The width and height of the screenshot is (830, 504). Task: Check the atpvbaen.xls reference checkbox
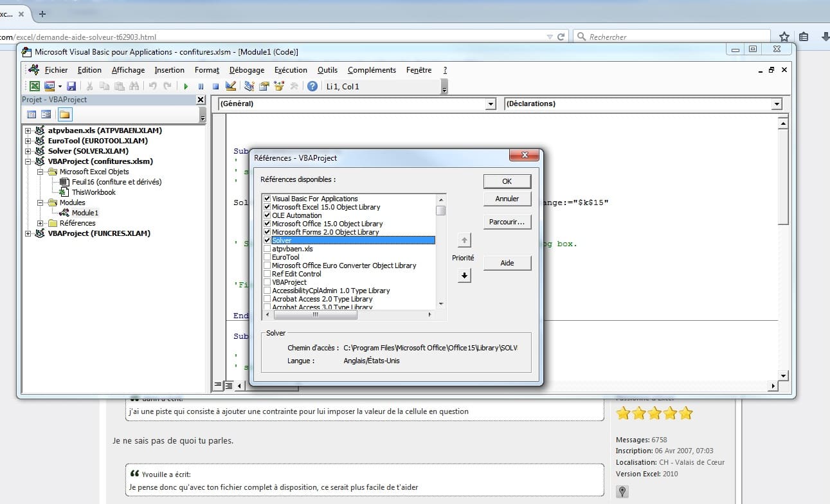point(267,249)
